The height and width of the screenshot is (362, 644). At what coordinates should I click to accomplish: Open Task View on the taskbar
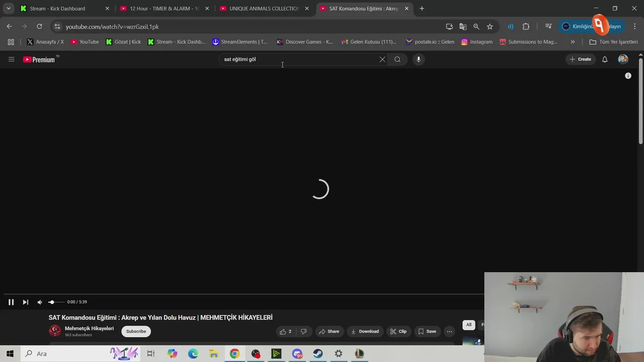pyautogui.click(x=151, y=354)
